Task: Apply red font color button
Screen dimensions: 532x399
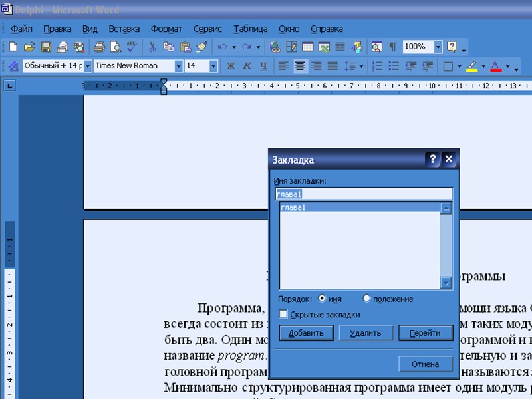Action: point(495,66)
